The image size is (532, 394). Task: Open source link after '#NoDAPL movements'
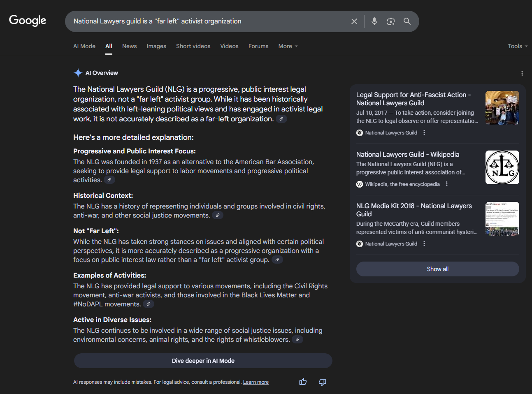click(x=149, y=304)
